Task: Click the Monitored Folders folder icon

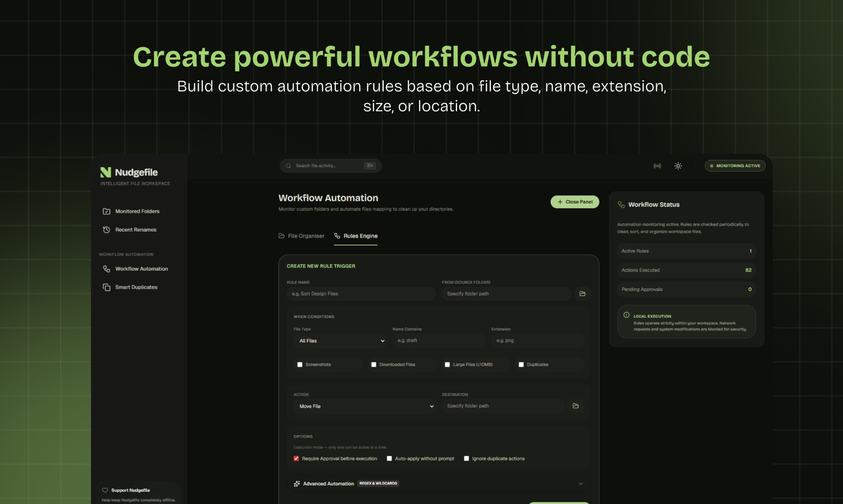Action: (x=106, y=211)
